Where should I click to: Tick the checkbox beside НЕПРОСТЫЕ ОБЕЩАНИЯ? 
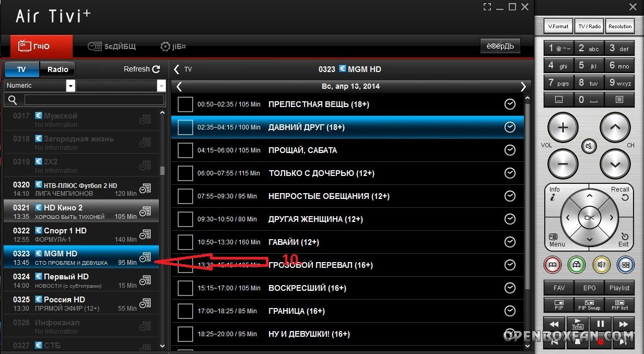point(185,196)
